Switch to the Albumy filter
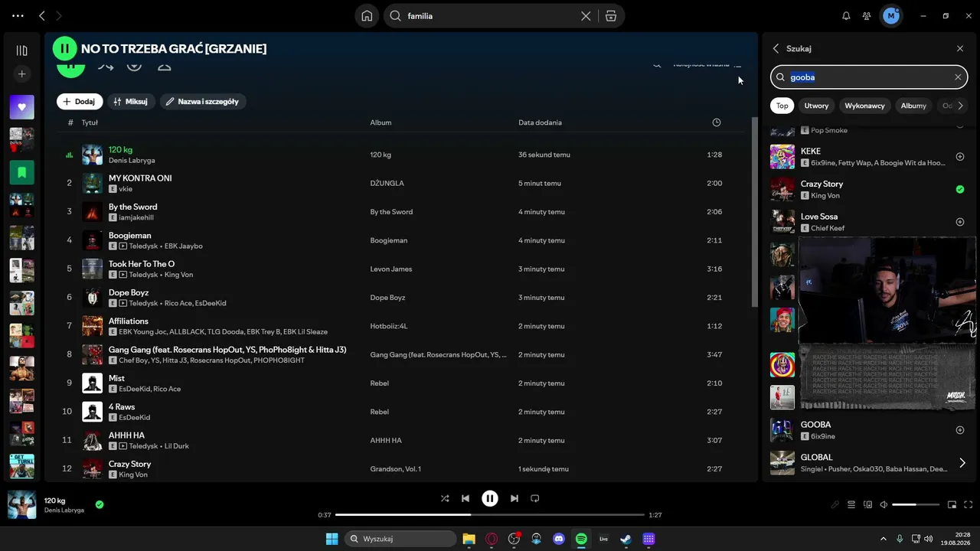 pos(913,106)
